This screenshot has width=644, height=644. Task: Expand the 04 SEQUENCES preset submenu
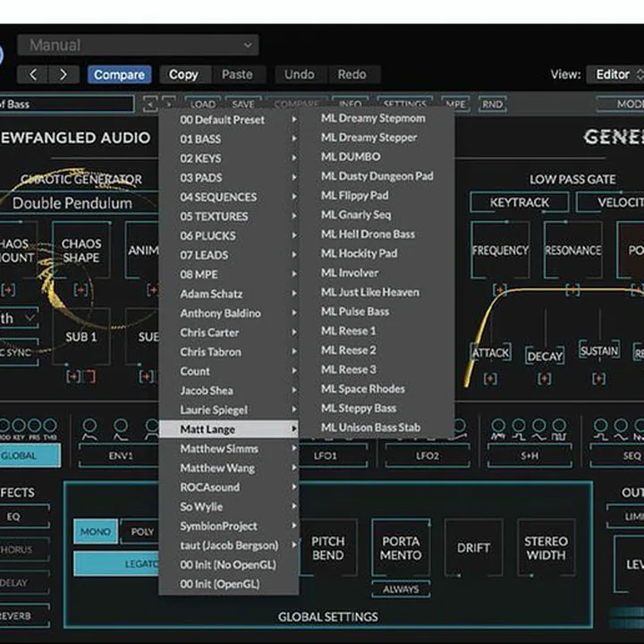(229, 197)
